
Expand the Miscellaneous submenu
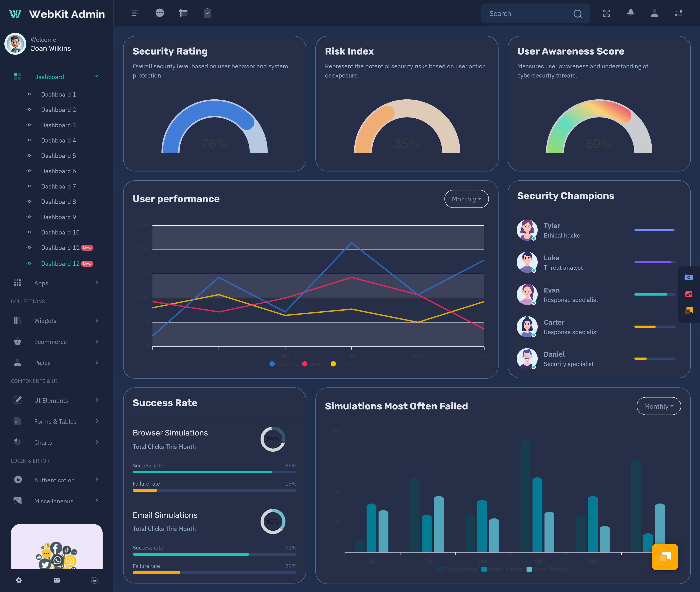click(97, 501)
